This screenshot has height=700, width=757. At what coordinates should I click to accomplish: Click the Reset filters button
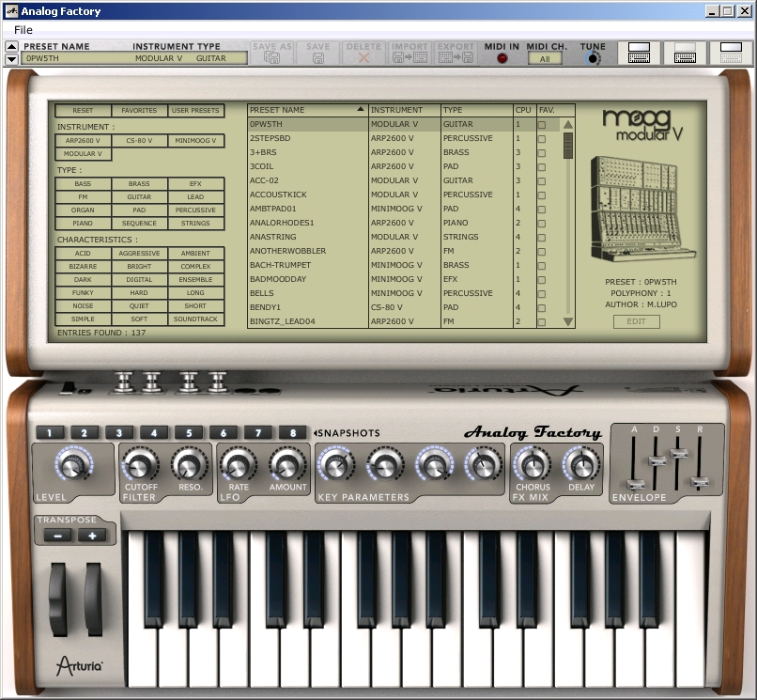(83, 110)
